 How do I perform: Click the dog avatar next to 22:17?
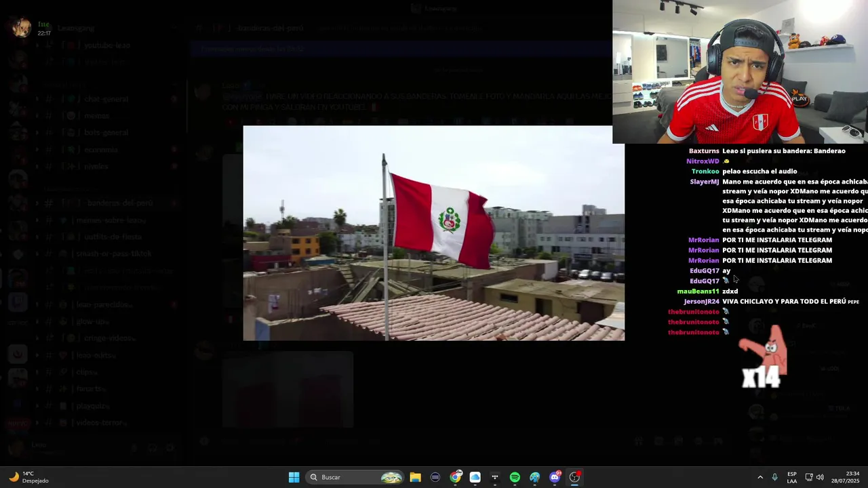22,28
